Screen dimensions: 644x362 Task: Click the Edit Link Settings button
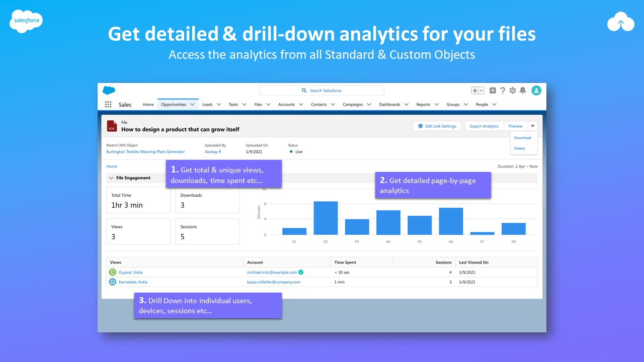[437, 126]
